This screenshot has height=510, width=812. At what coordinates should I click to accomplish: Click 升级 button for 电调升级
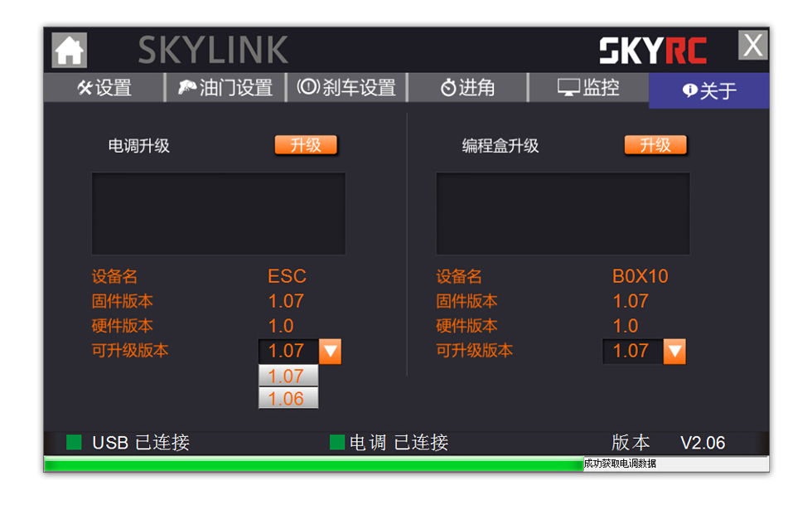(x=306, y=145)
